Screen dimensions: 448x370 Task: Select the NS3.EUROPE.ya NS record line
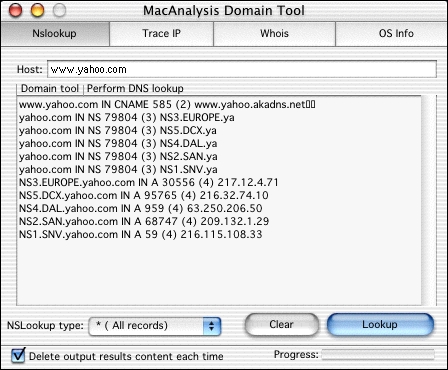[x=127, y=118]
